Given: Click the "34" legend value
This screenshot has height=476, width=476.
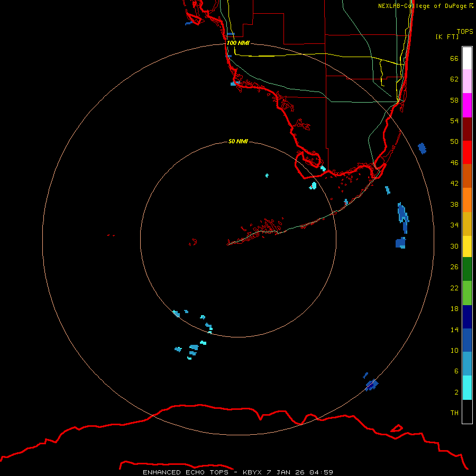Looking at the screenshot, I should click(454, 225).
